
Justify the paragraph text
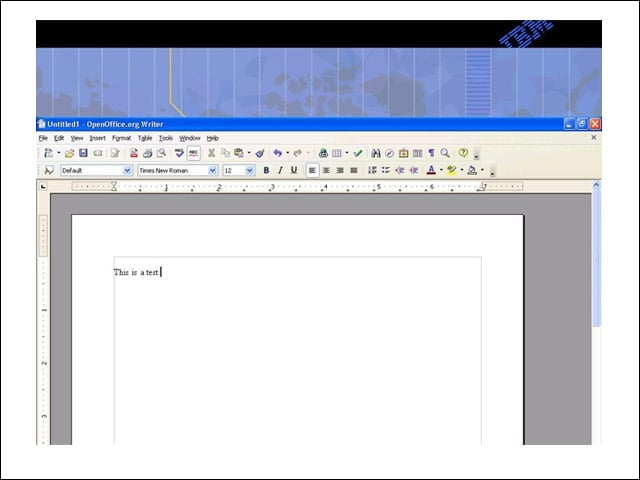[x=354, y=171]
